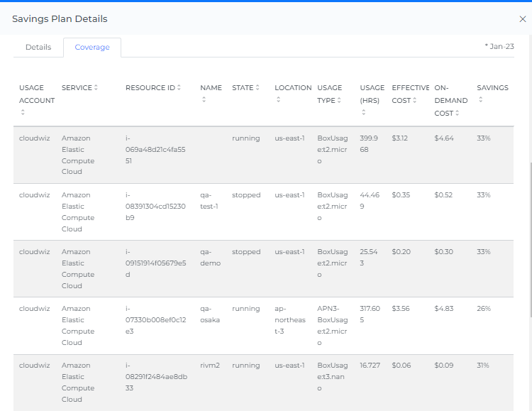Select the qa-osaka instance name
532x411 pixels.
pos(210,314)
